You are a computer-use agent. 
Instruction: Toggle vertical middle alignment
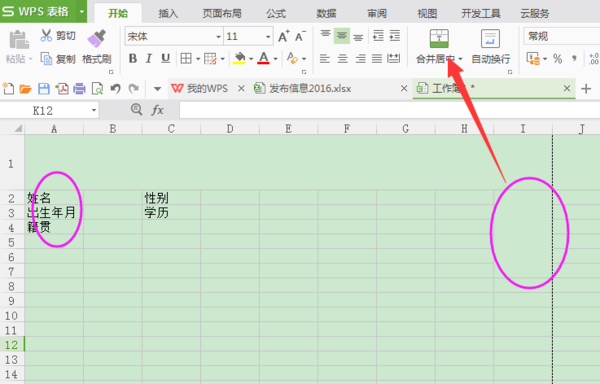click(x=342, y=36)
